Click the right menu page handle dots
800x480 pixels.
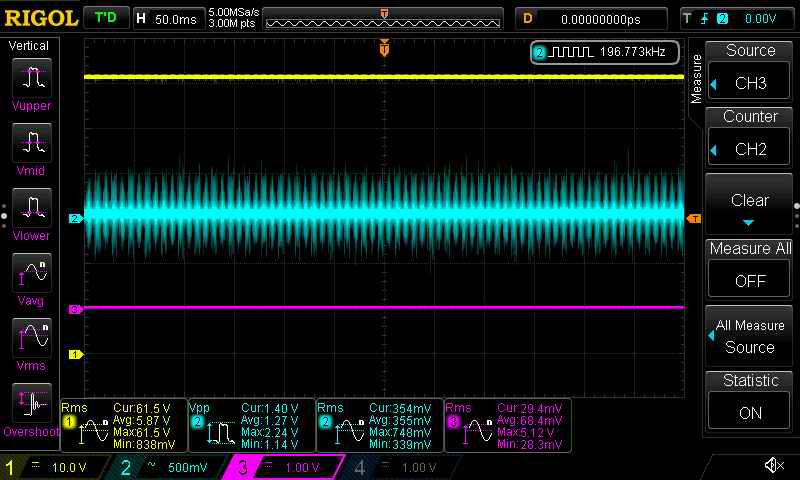pyautogui.click(x=796, y=216)
